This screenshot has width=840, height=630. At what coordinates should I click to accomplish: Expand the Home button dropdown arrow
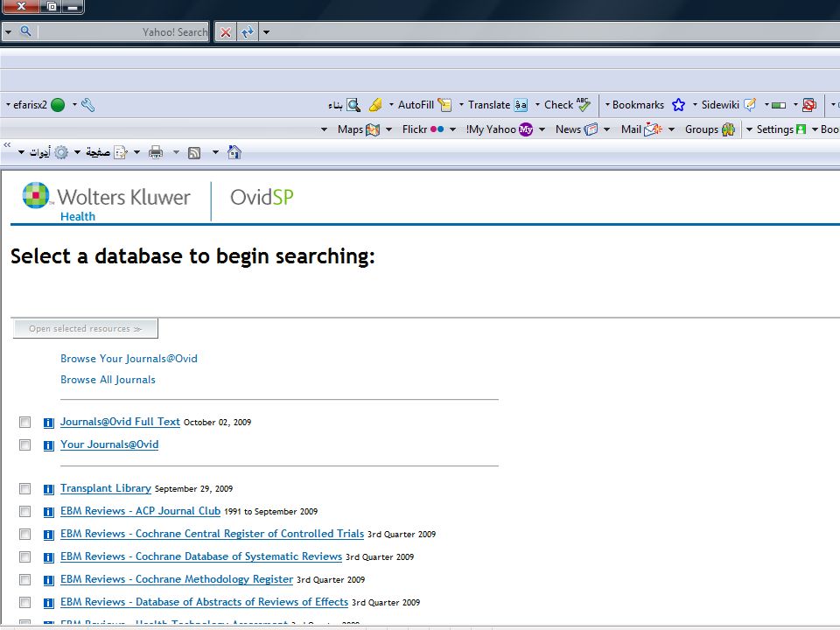point(215,152)
